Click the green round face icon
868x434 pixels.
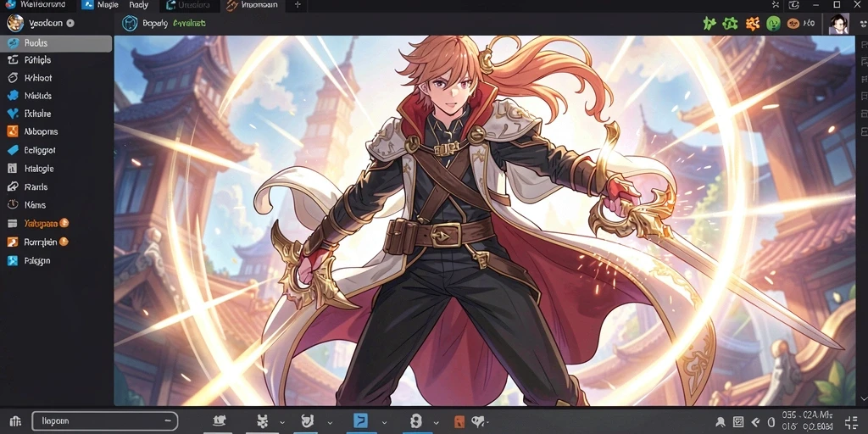pyautogui.click(x=773, y=24)
